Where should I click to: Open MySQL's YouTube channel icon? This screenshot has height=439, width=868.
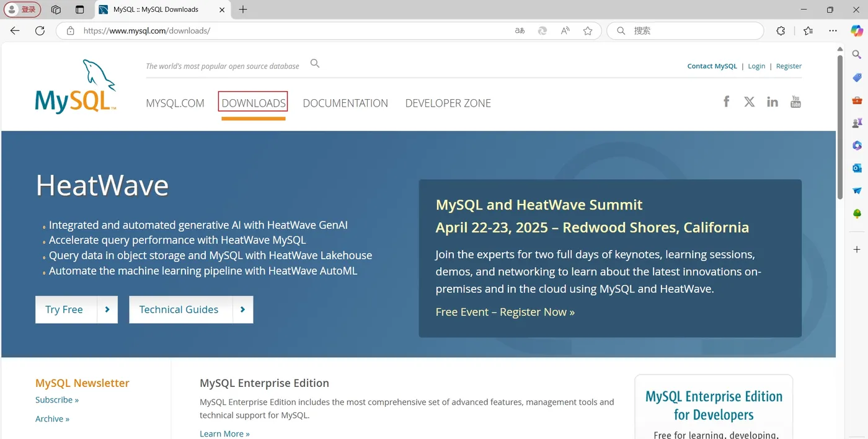tap(795, 102)
